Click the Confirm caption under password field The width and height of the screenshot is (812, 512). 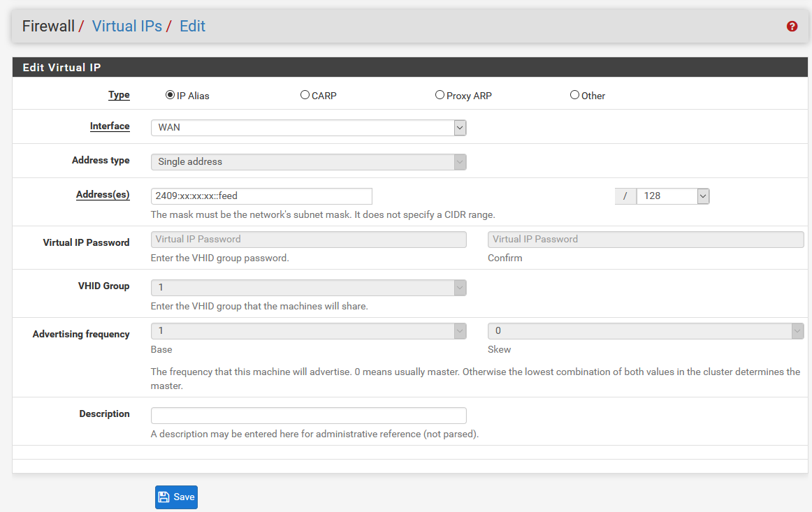coord(505,258)
